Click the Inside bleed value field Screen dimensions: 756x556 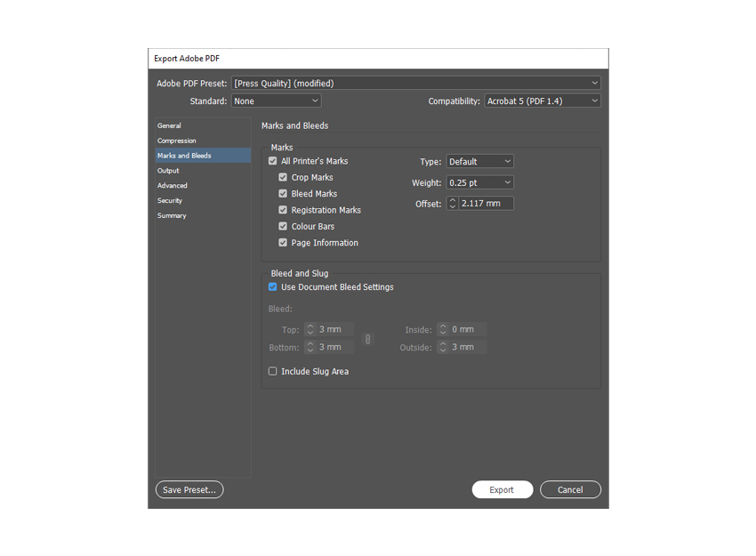pos(468,329)
